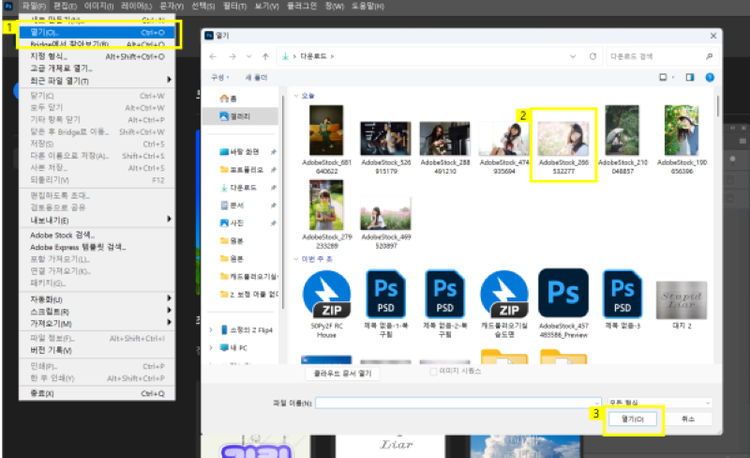This screenshot has height=458, width=750.
Task: Choose 열기(O) from File menu
Action: click(x=98, y=33)
